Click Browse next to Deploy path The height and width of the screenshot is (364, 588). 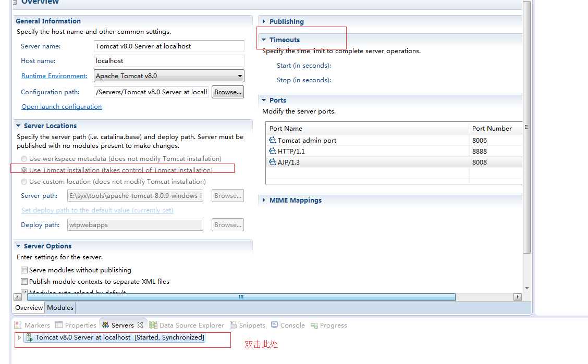coord(228,224)
